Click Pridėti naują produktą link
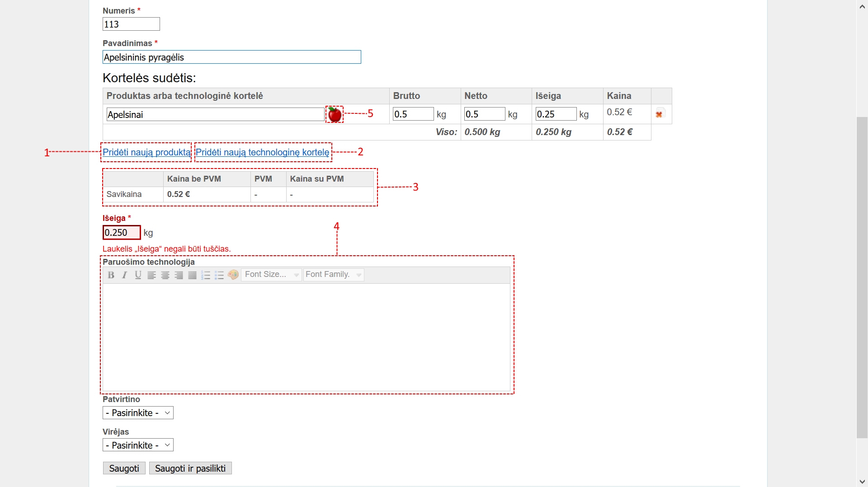This screenshot has width=868, height=487. click(x=146, y=152)
